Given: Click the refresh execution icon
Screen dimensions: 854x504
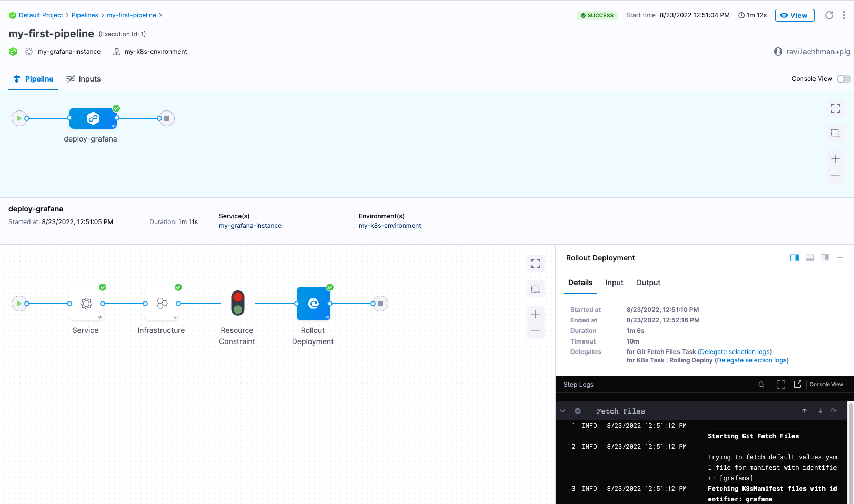Looking at the screenshot, I should [x=829, y=15].
